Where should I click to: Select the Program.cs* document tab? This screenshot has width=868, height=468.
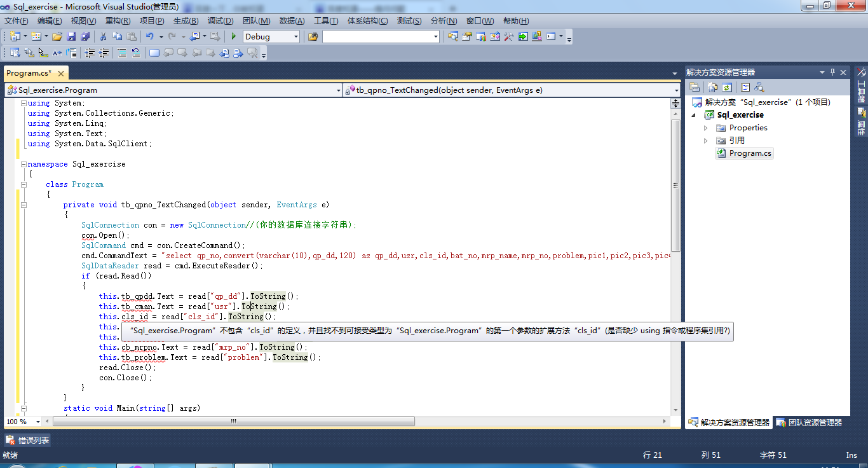(x=29, y=73)
